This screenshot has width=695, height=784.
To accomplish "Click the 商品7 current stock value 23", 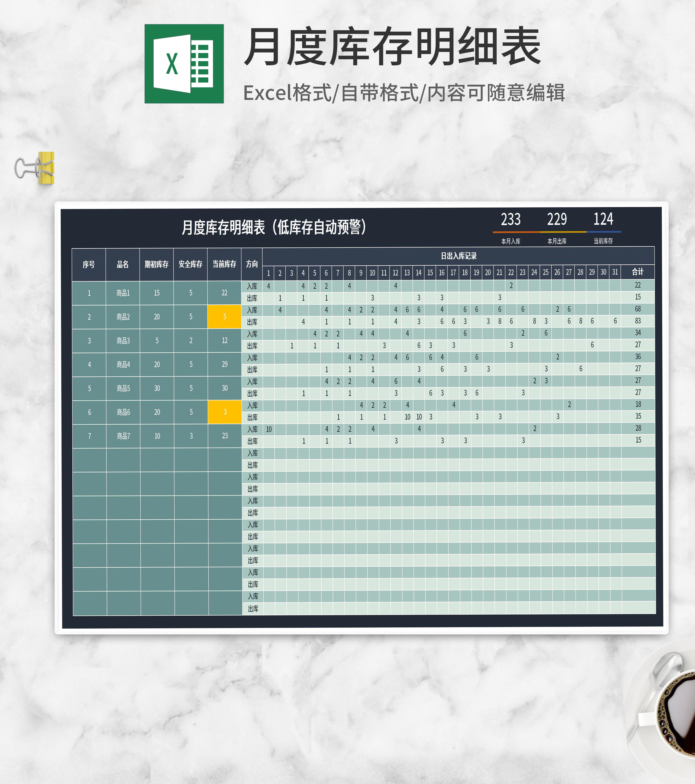I will [x=225, y=436].
